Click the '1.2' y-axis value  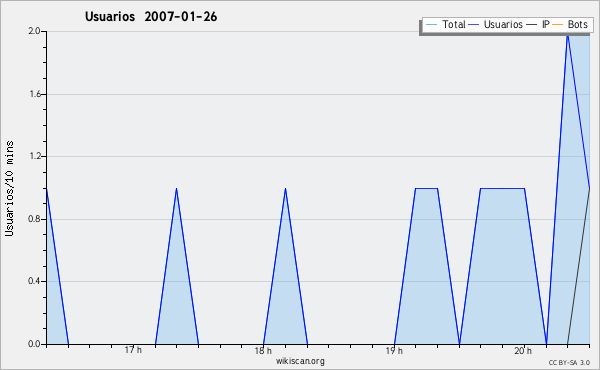[34, 156]
